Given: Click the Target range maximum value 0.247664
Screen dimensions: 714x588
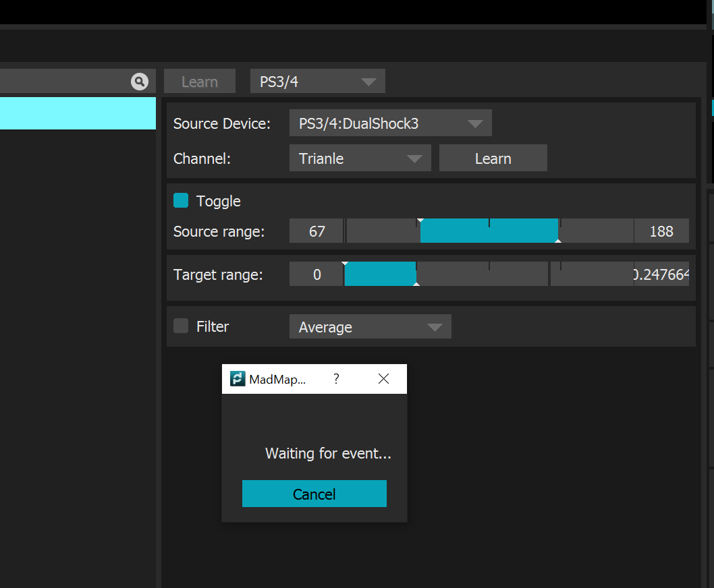Looking at the screenshot, I should [x=661, y=274].
